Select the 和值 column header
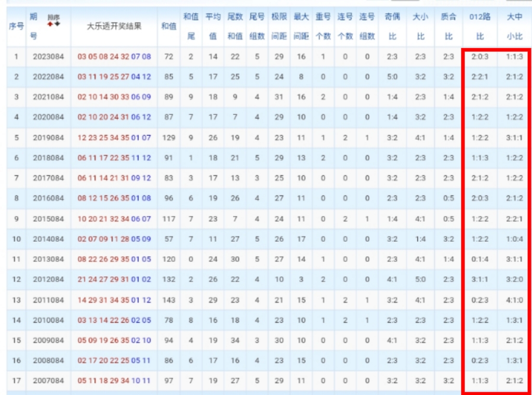Viewport: 532px width, 395px height. pyautogui.click(x=169, y=27)
